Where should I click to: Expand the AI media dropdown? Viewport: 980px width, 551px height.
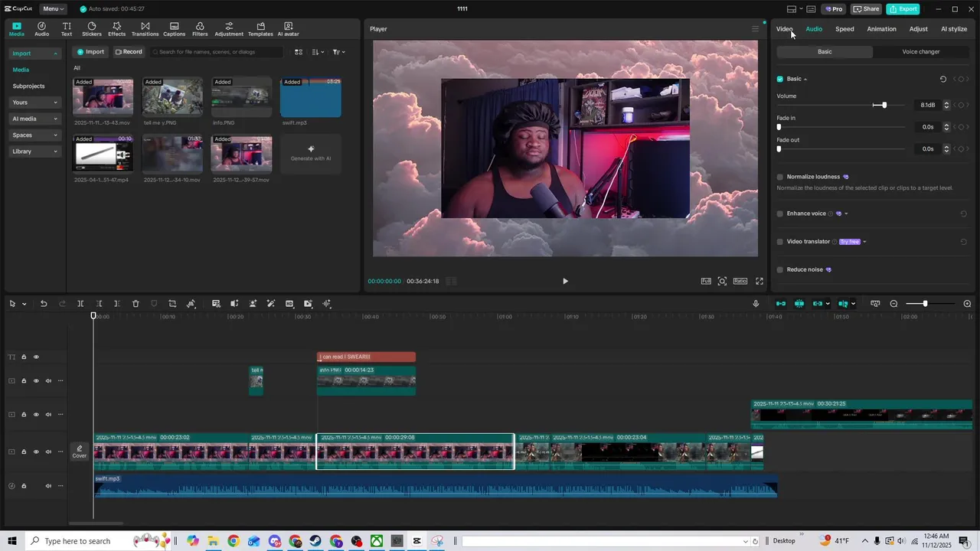click(x=35, y=119)
